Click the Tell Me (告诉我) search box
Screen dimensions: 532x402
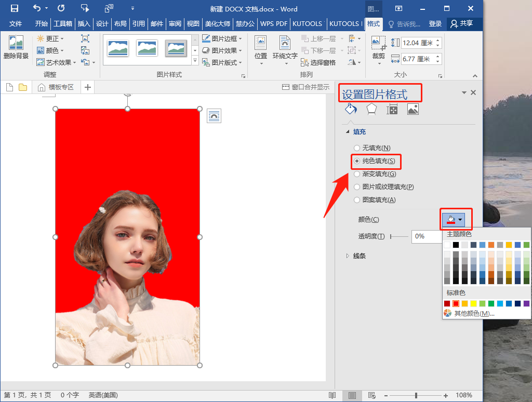404,24
